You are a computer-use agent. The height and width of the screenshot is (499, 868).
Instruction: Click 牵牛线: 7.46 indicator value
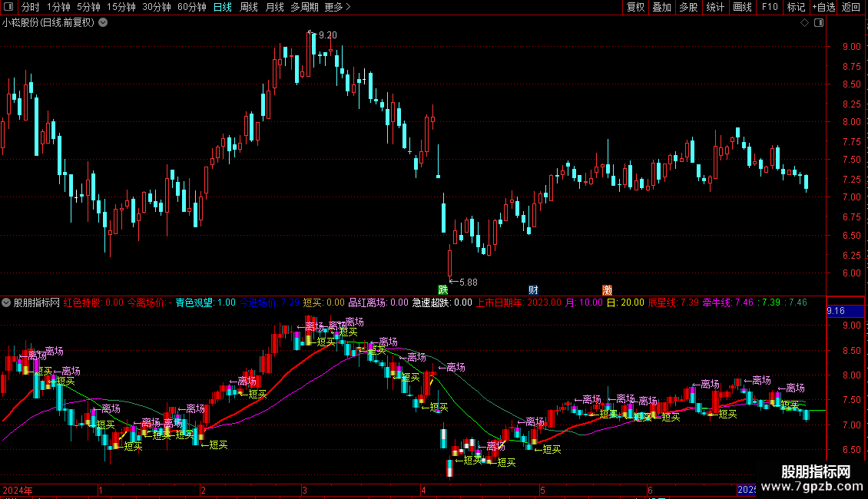click(x=728, y=302)
